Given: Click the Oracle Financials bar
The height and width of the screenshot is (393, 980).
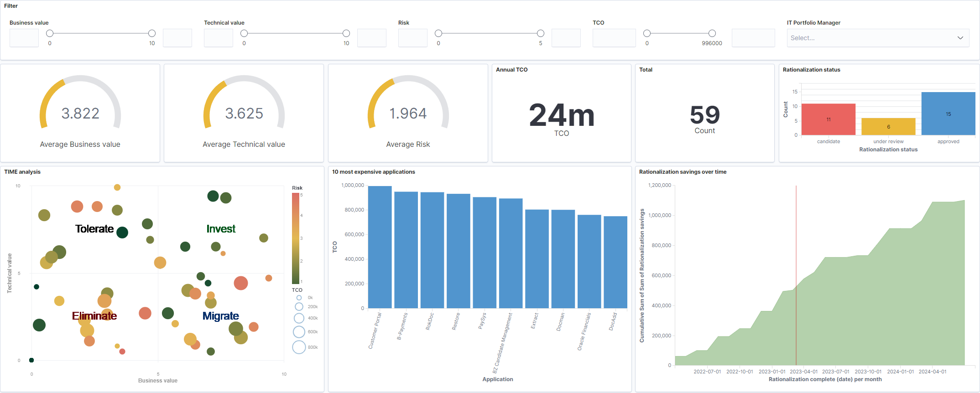Looking at the screenshot, I should click(589, 262).
